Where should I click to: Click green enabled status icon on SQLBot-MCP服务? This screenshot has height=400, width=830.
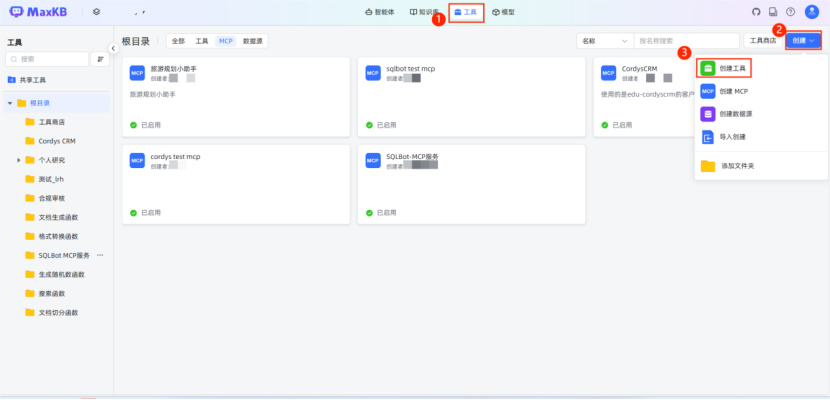pos(369,213)
